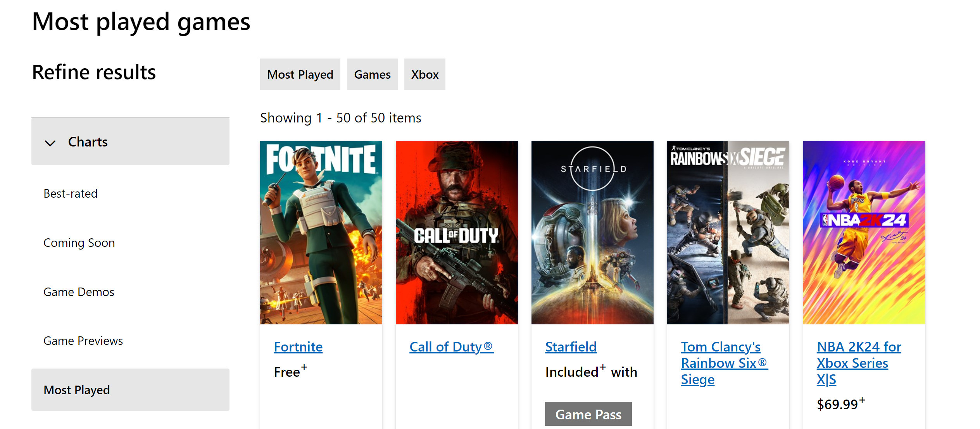Viewport: 980px width, 429px height.
Task: Remove the Most Played filter tag
Action: (x=300, y=74)
